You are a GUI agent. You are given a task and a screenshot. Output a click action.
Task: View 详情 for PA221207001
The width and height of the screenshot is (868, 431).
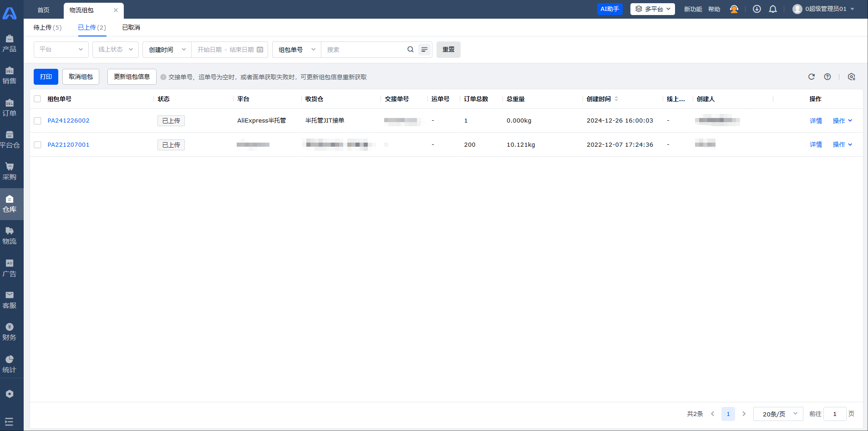coord(816,144)
